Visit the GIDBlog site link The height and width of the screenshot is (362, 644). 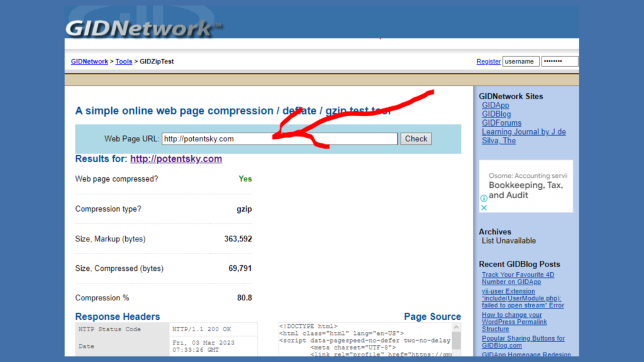(496, 114)
